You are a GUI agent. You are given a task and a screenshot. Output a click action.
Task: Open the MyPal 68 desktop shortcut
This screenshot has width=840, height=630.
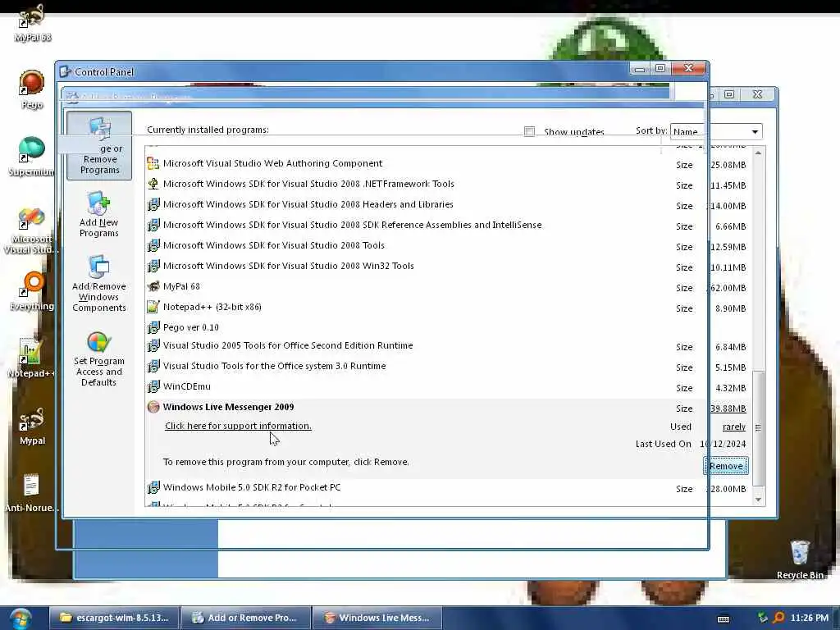(32, 23)
